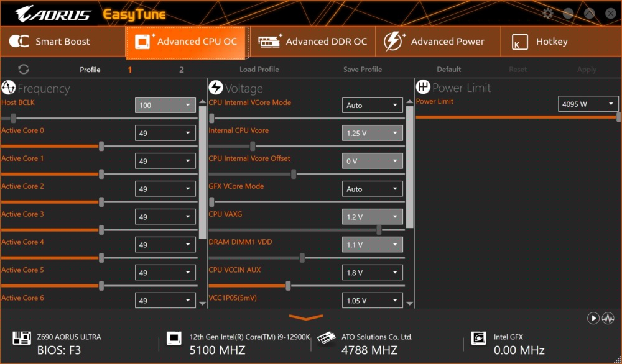
Task: Open the Active Core 6 ratio dropdown
Action: coord(165,300)
